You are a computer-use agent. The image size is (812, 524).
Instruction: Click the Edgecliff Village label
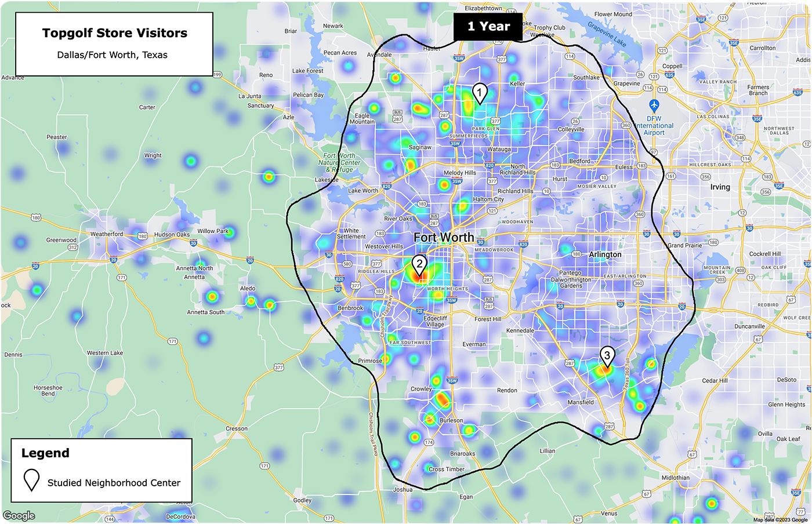436,321
